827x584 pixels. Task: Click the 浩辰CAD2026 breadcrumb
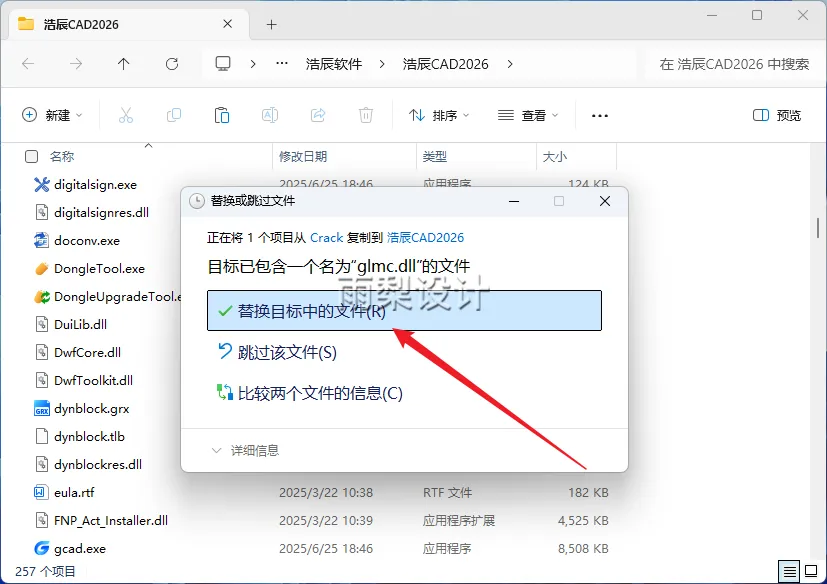click(x=446, y=64)
